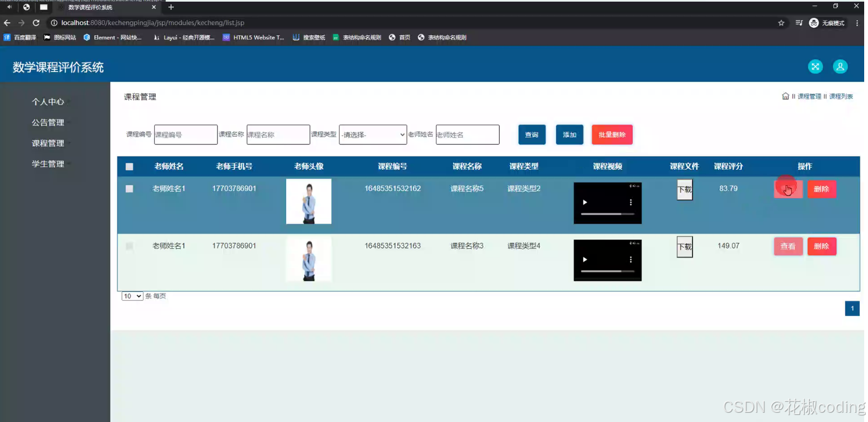Open teacher avatar thumbnail in 课程名称5 row

click(308, 201)
